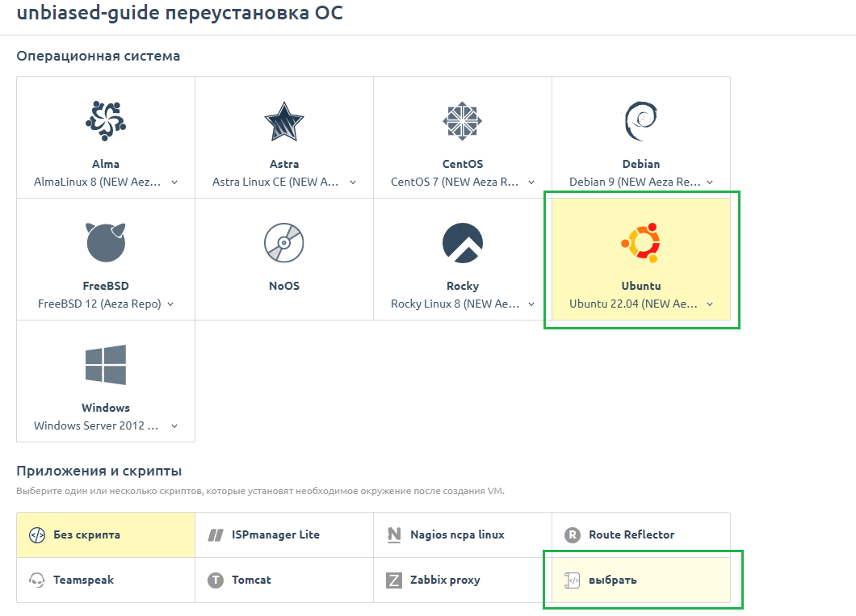Select the Astra Linux star icon
This screenshot has width=856, height=616.
[284, 121]
